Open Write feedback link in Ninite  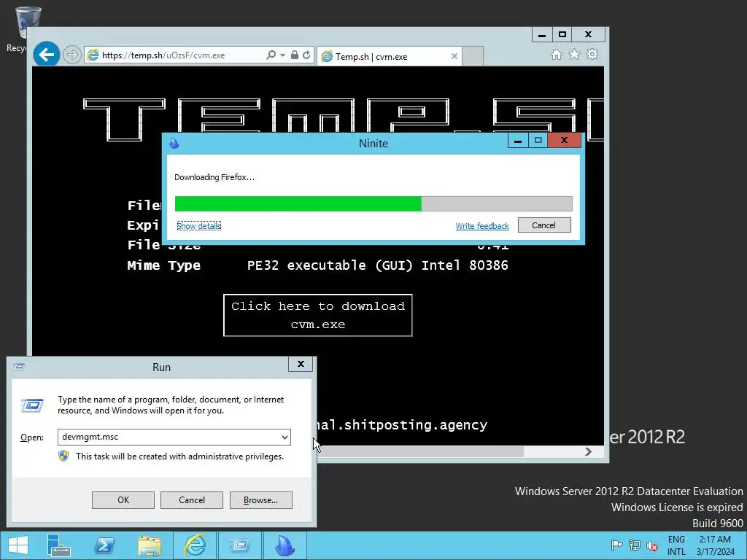tap(482, 226)
